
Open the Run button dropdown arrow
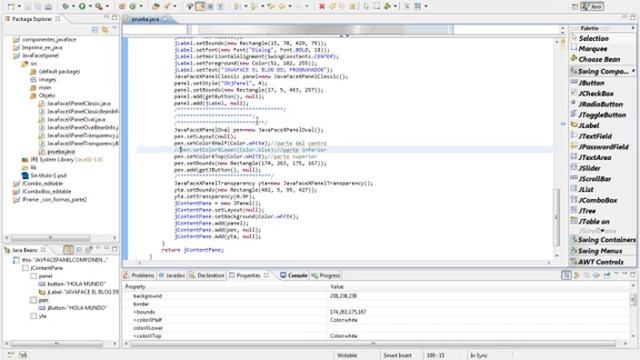coord(89,6)
